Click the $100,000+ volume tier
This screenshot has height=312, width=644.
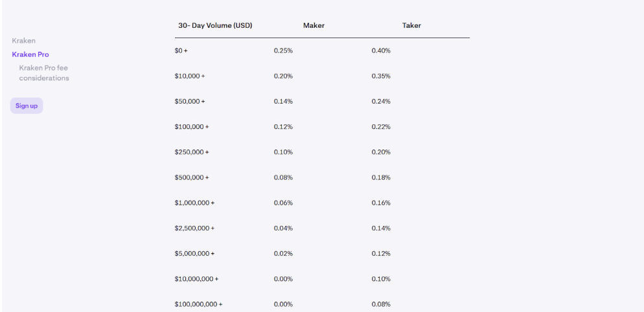[x=192, y=127]
